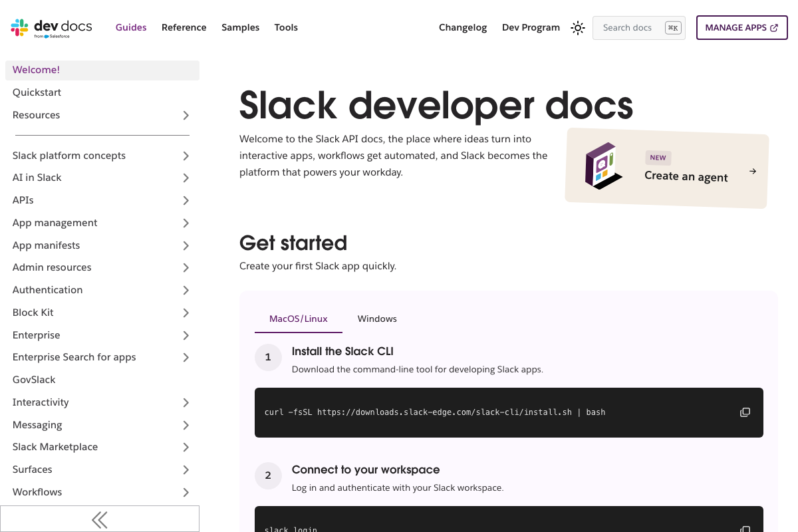The height and width of the screenshot is (532, 798).
Task: Expand the Admin resources chevron
Action: (186, 267)
